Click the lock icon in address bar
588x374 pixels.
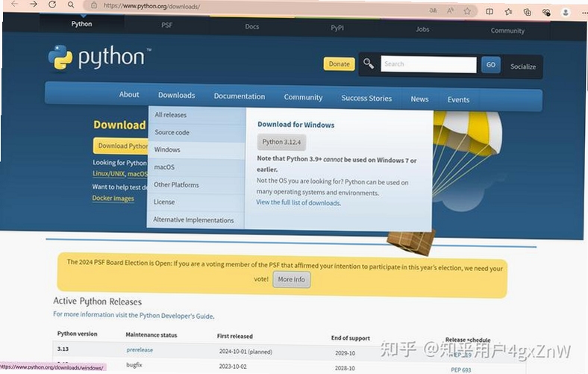tap(94, 5)
